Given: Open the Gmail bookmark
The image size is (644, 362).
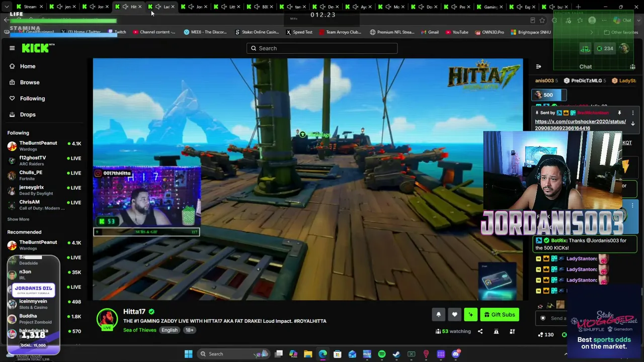Looking at the screenshot, I should click(430, 32).
